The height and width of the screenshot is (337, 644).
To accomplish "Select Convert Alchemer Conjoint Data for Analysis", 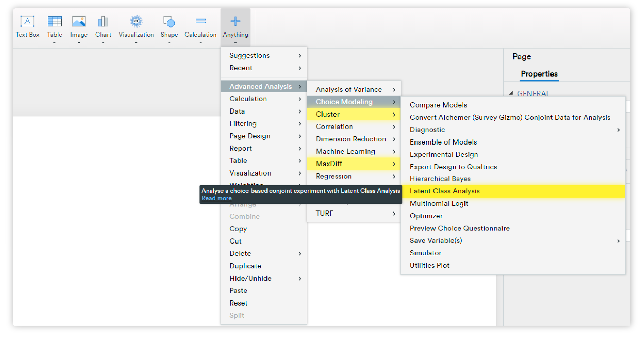I will pyautogui.click(x=513, y=118).
